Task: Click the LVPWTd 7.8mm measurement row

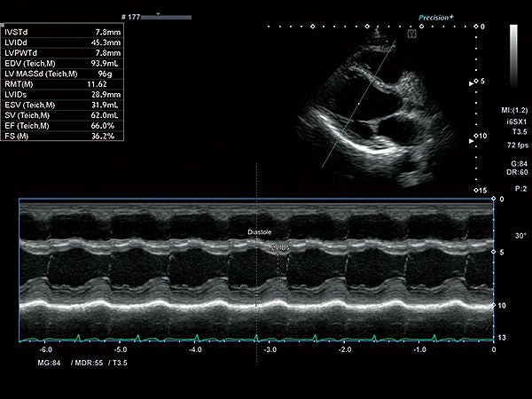Action: [62, 53]
